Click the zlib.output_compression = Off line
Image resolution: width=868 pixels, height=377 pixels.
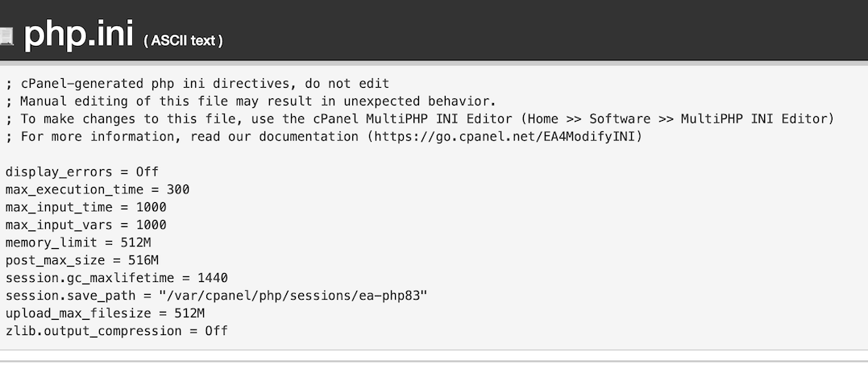click(x=117, y=331)
